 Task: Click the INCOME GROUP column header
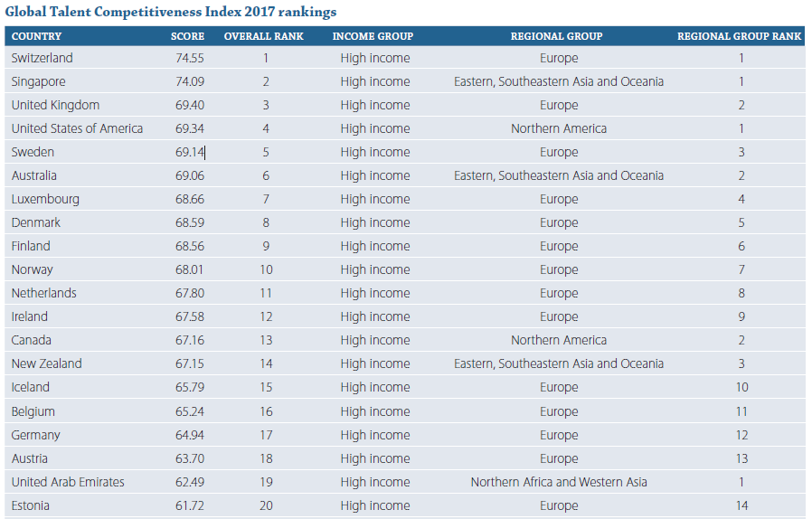pyautogui.click(x=373, y=36)
